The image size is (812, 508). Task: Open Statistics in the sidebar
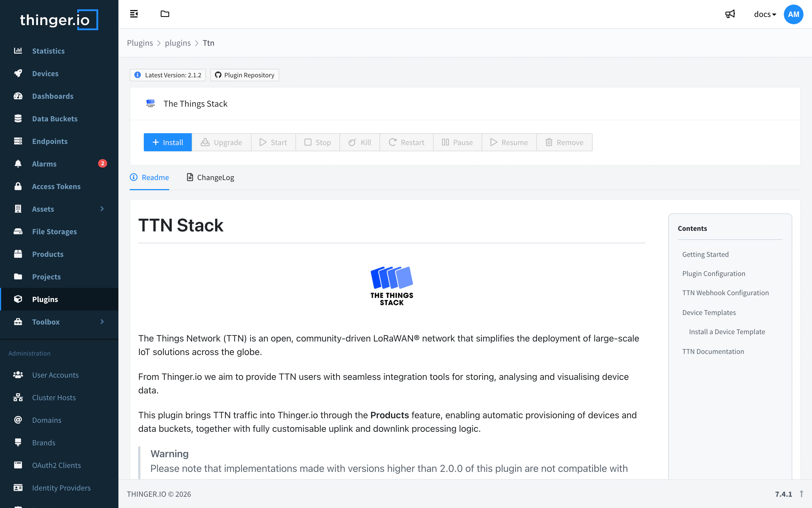point(59,51)
